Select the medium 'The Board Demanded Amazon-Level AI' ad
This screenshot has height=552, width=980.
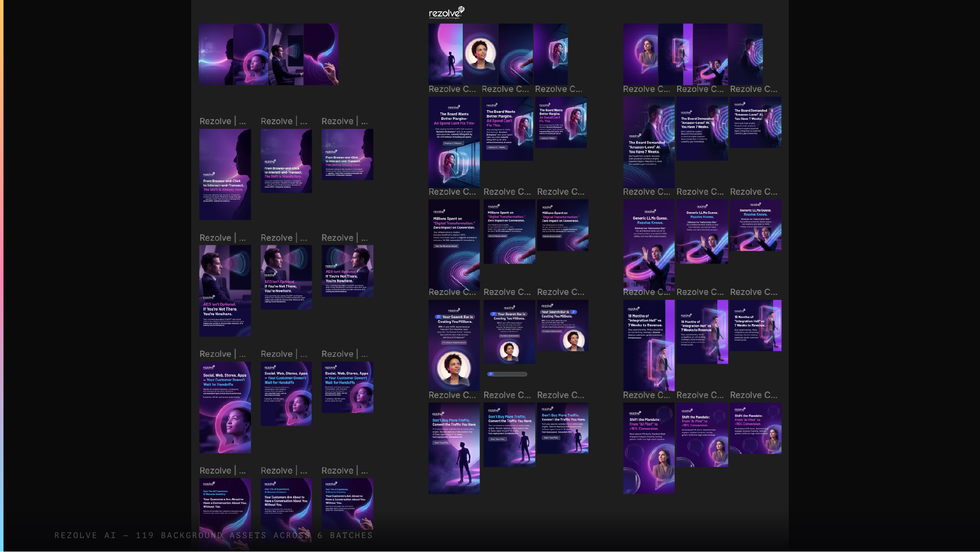click(702, 129)
